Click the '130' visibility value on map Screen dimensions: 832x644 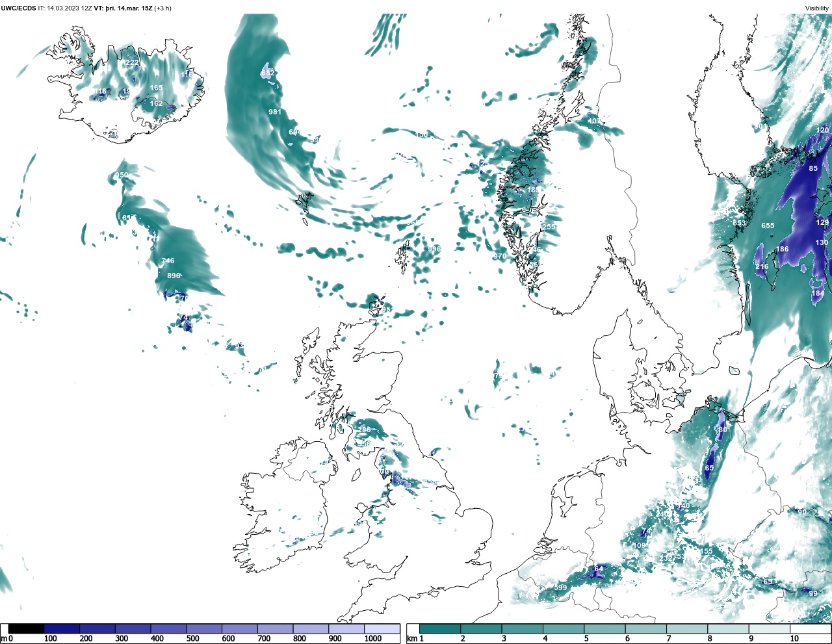coord(822,242)
